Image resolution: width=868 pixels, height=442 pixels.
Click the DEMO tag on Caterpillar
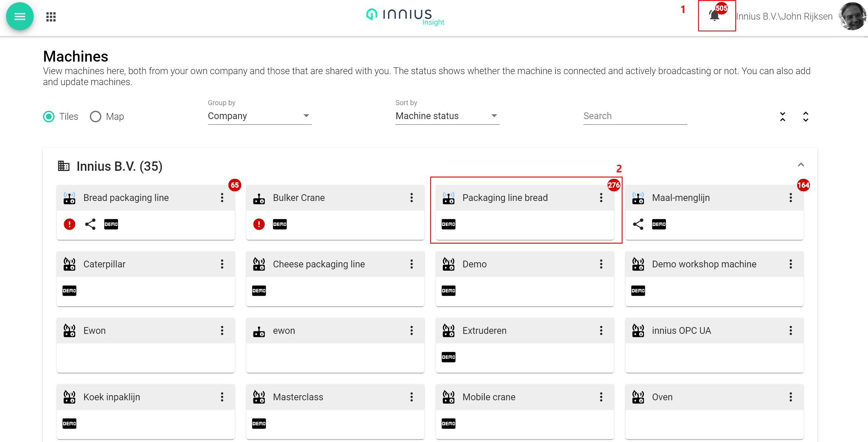click(x=69, y=290)
